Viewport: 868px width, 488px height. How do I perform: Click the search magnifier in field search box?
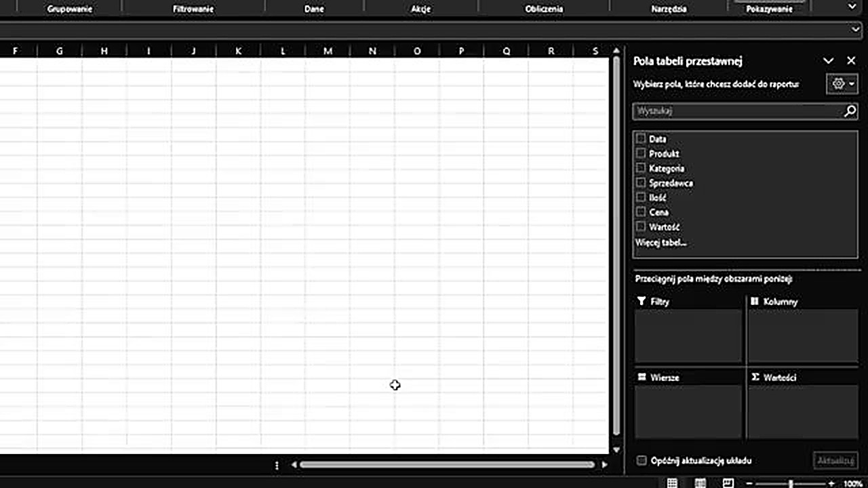click(x=850, y=111)
